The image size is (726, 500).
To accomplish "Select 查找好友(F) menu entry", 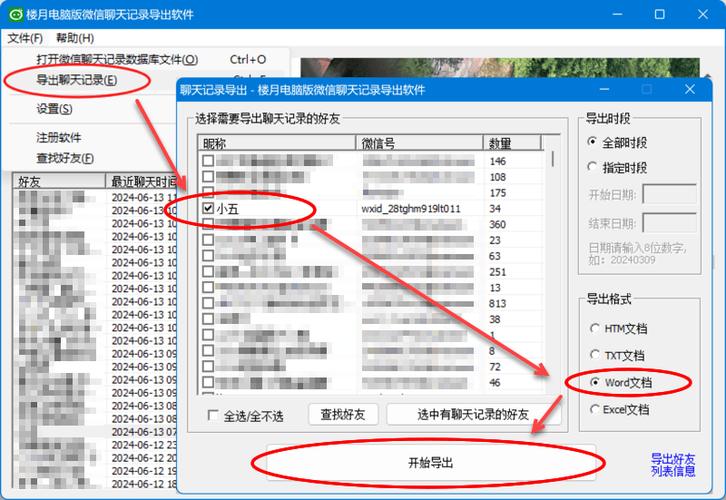I will click(65, 158).
